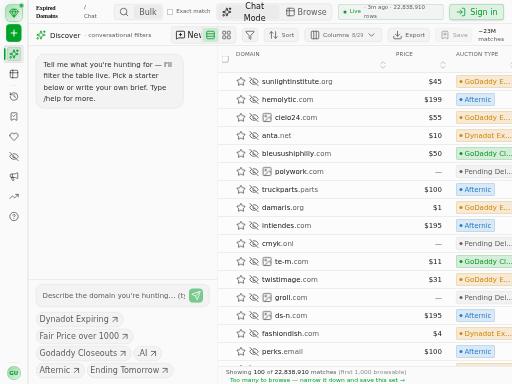Click the GU user avatar
This screenshot has width=512, height=384.
(x=14, y=373)
